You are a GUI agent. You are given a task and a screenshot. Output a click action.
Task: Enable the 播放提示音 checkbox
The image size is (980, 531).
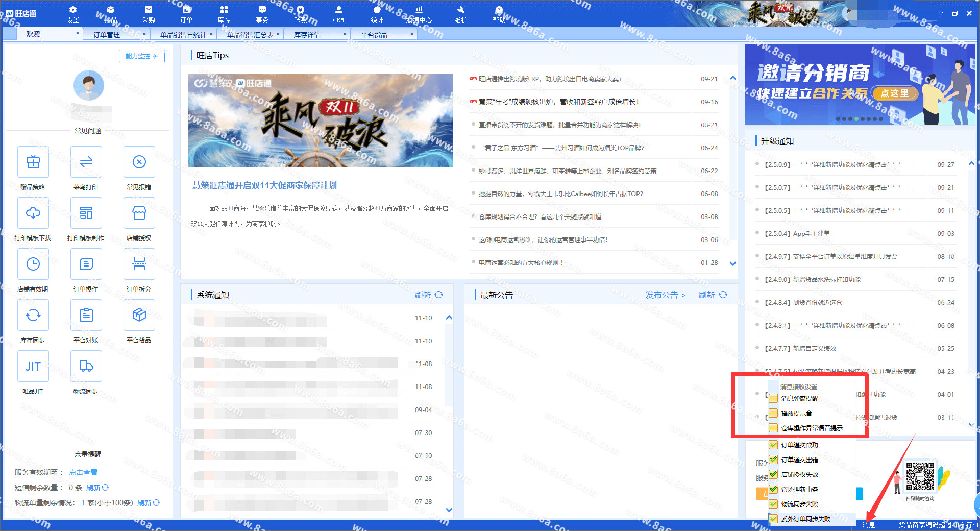773,413
